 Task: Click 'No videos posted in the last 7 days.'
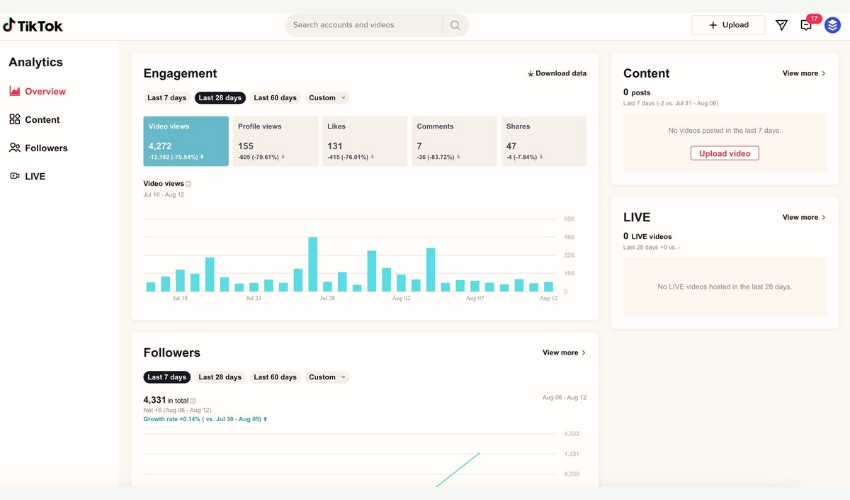pos(724,131)
